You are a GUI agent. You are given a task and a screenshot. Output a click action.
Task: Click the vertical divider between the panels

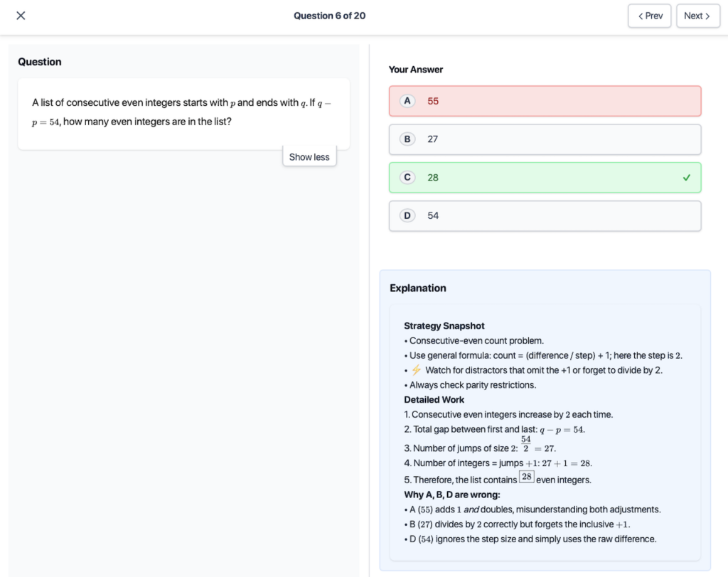pyautogui.click(x=369, y=306)
